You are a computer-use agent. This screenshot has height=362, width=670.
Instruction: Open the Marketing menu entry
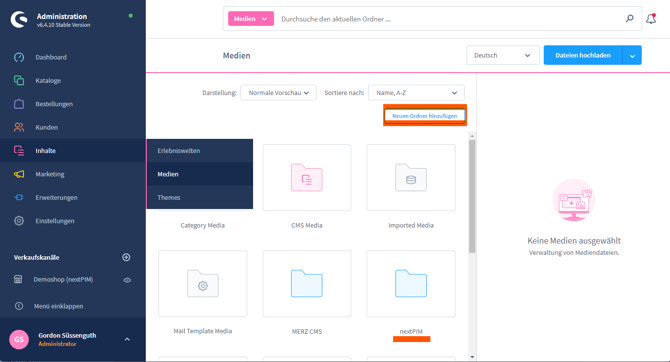[50, 174]
